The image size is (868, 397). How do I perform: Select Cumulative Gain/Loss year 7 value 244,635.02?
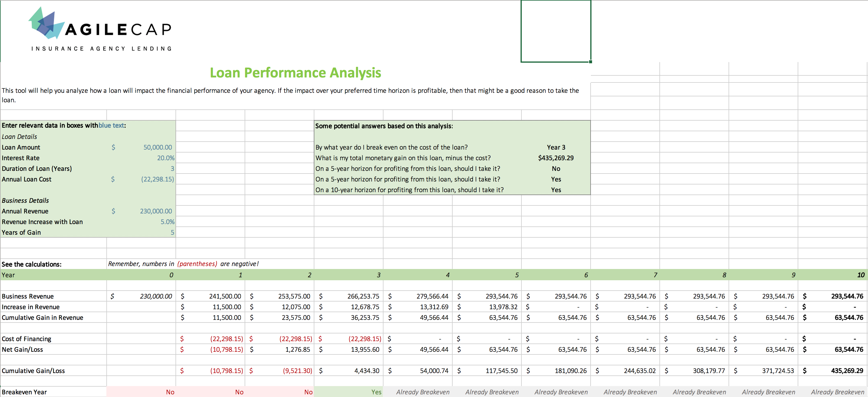coord(625,371)
